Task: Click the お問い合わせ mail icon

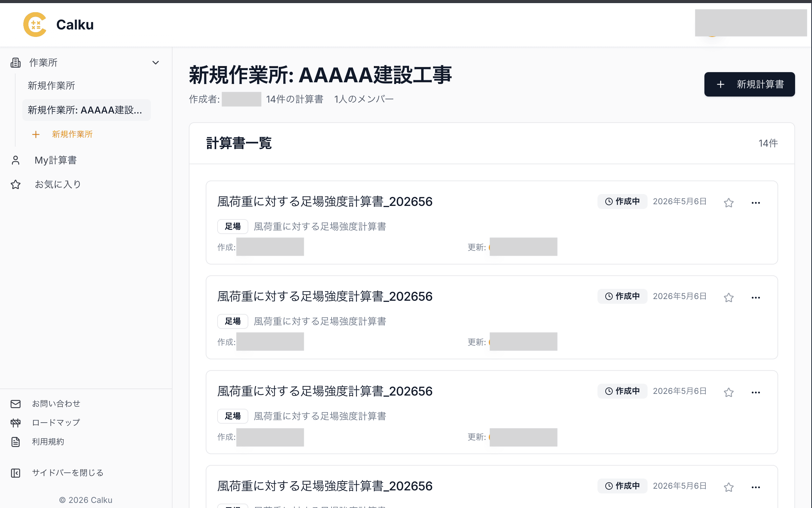Action: tap(16, 404)
